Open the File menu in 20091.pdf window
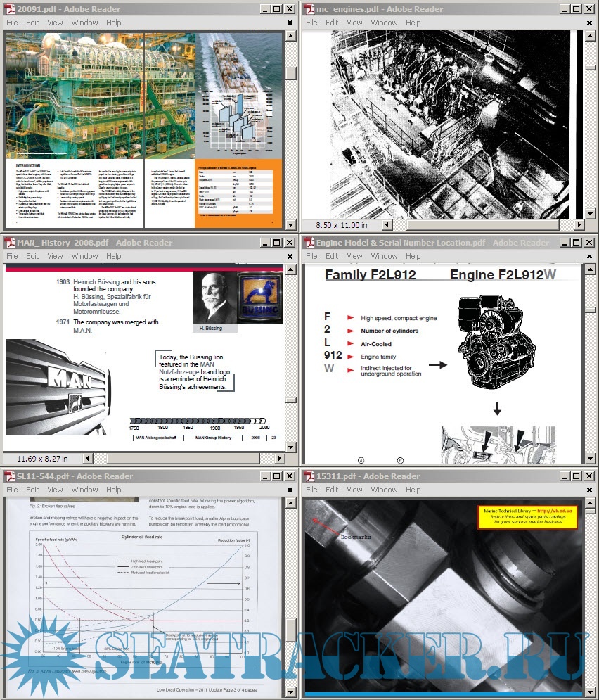The image size is (599, 700). pyautogui.click(x=12, y=23)
